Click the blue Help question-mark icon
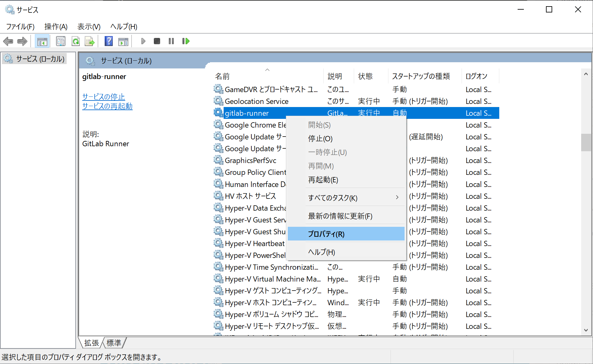 109,41
